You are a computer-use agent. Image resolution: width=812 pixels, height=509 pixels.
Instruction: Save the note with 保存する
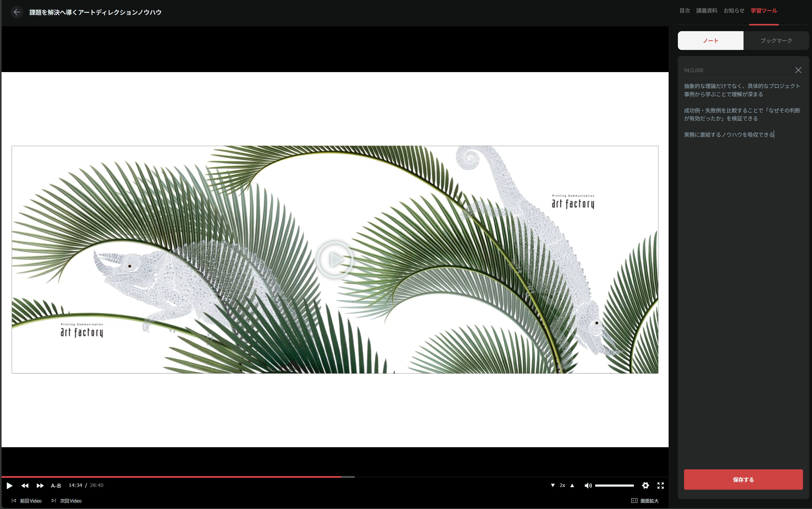click(x=743, y=479)
